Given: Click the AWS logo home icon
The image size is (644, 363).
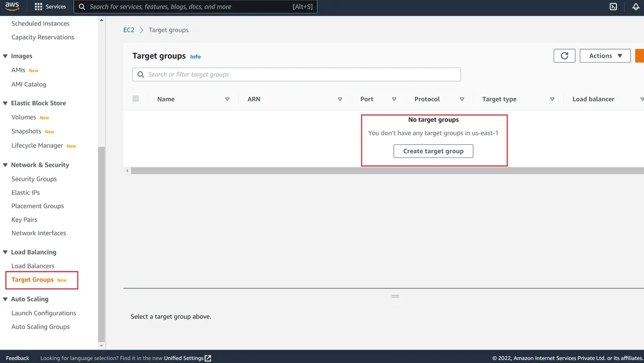Looking at the screenshot, I should [12, 7].
